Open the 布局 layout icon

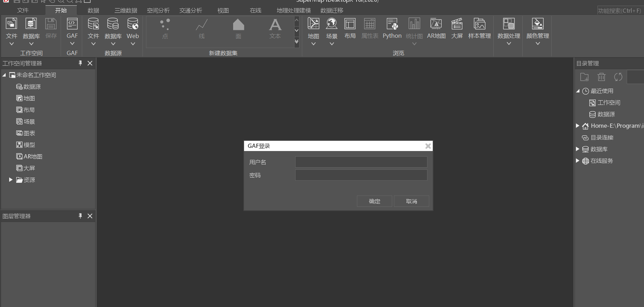pos(350,24)
